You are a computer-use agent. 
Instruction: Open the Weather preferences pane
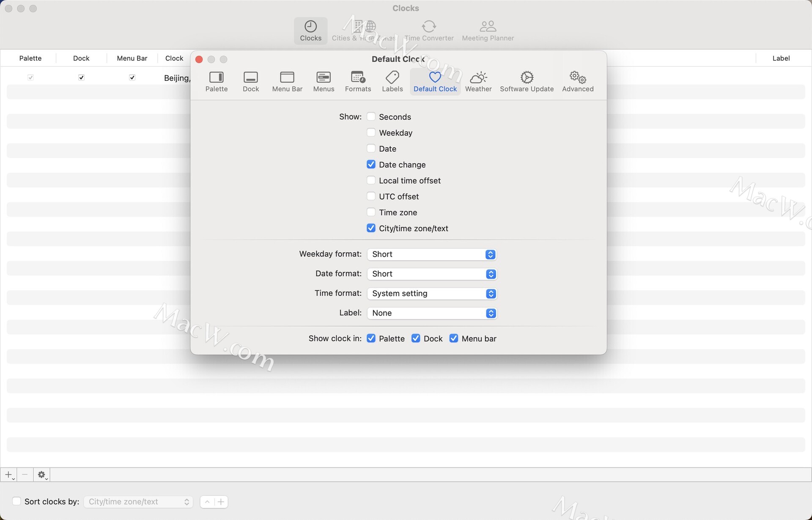coord(478,82)
